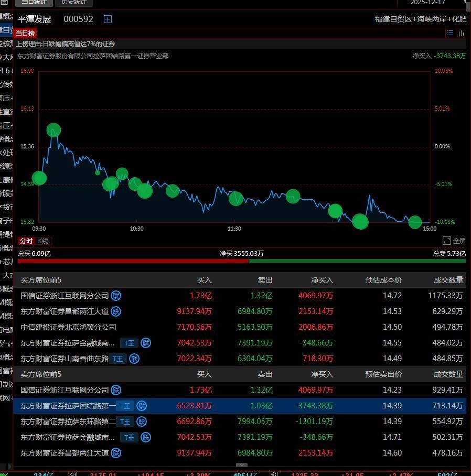Click volume 1175.33万 cell

click(x=445, y=296)
